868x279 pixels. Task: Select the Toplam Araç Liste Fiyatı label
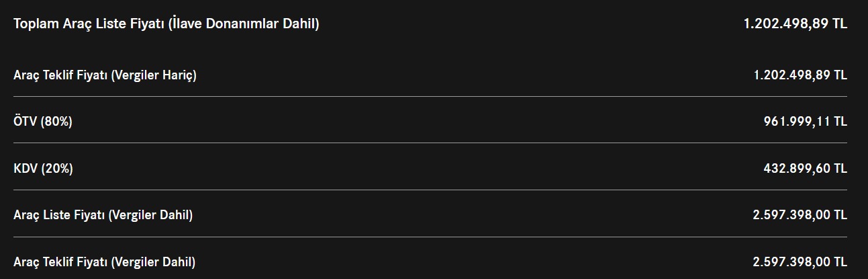[x=166, y=24]
